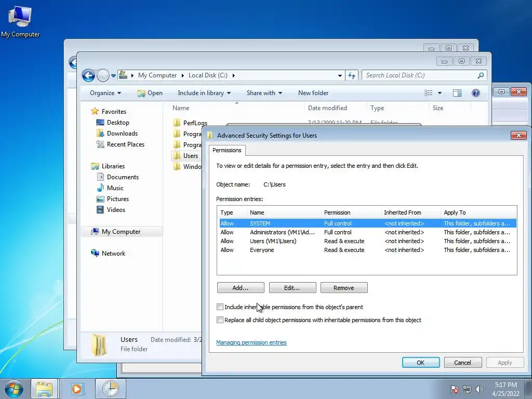Click Open in the Explorer toolbar
Image resolution: width=532 pixels, height=399 pixels.
(150, 93)
